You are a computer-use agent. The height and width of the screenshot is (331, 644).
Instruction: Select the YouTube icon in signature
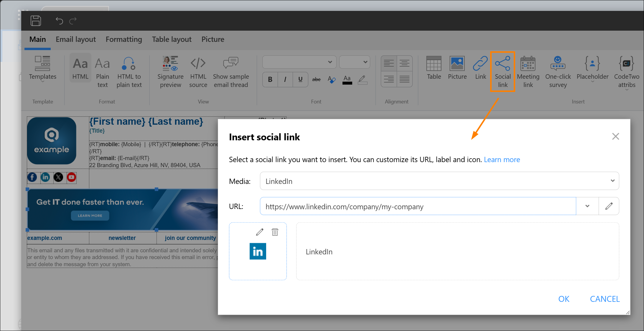(71, 177)
